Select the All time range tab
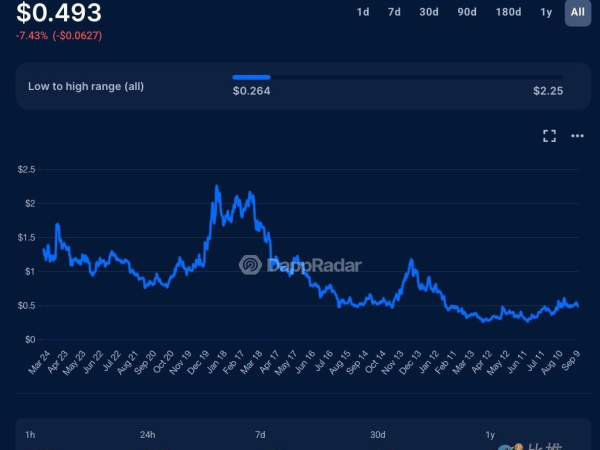 (x=578, y=12)
